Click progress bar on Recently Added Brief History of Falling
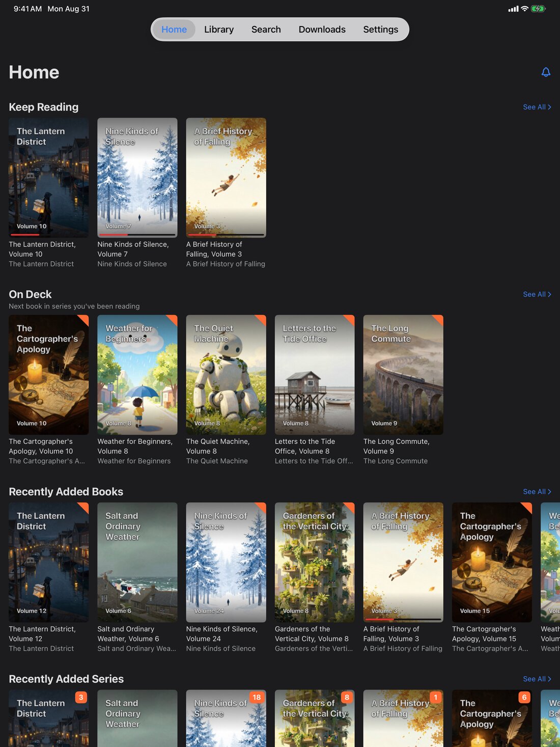Image resolution: width=560 pixels, height=747 pixels. point(403,619)
